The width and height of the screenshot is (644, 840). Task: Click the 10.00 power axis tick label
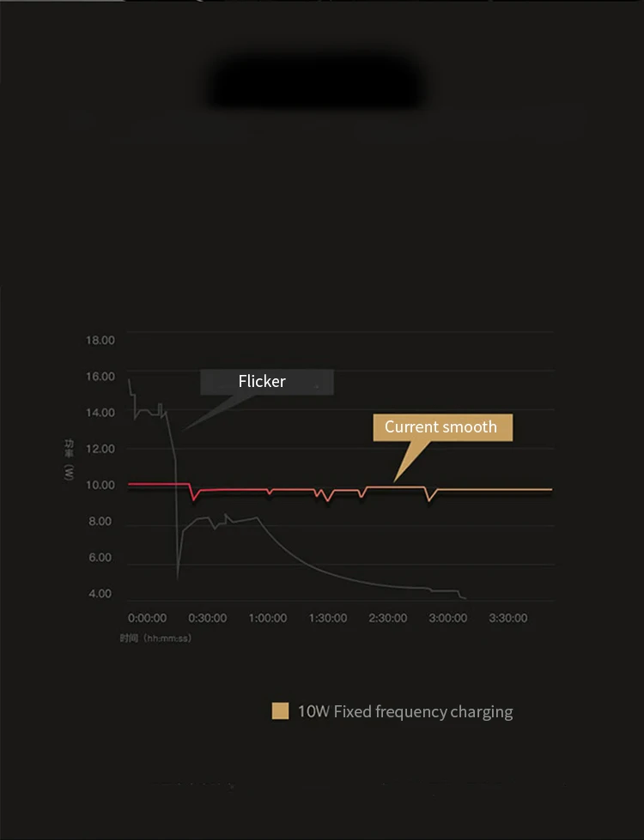point(100,486)
